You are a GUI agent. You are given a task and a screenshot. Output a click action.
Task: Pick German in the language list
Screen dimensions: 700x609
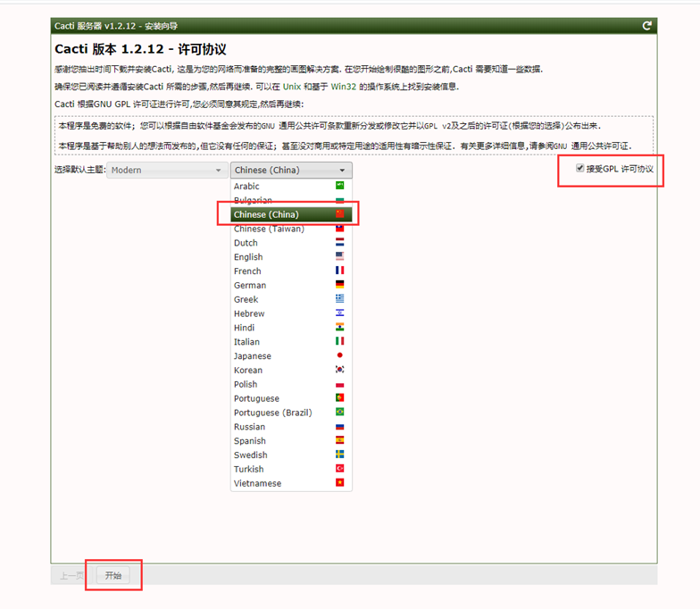[291, 286]
